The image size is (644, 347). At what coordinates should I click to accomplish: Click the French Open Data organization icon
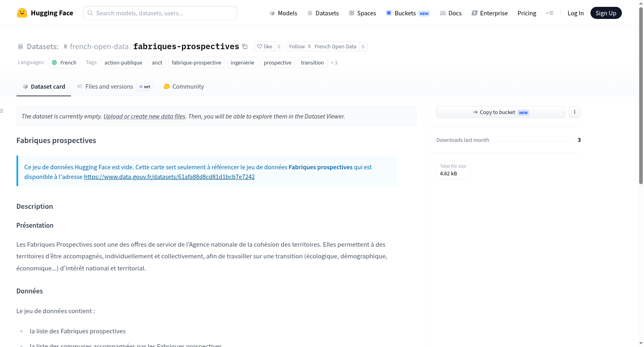(x=310, y=46)
